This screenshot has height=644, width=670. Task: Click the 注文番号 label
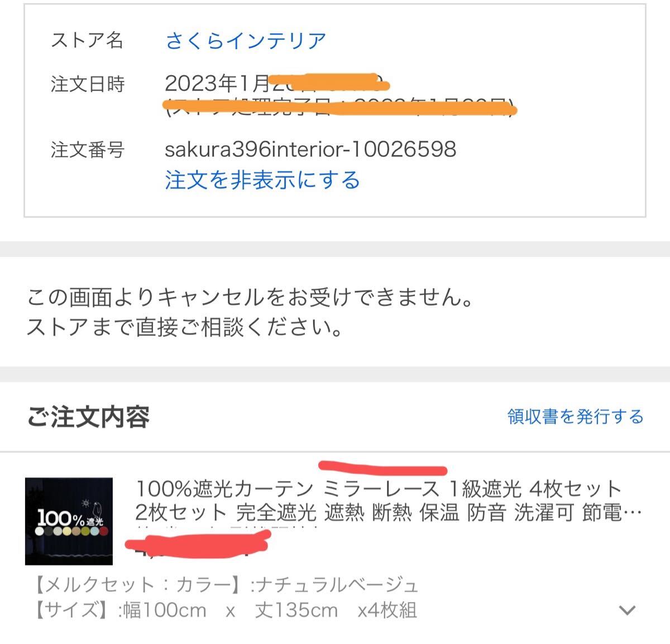[88, 150]
